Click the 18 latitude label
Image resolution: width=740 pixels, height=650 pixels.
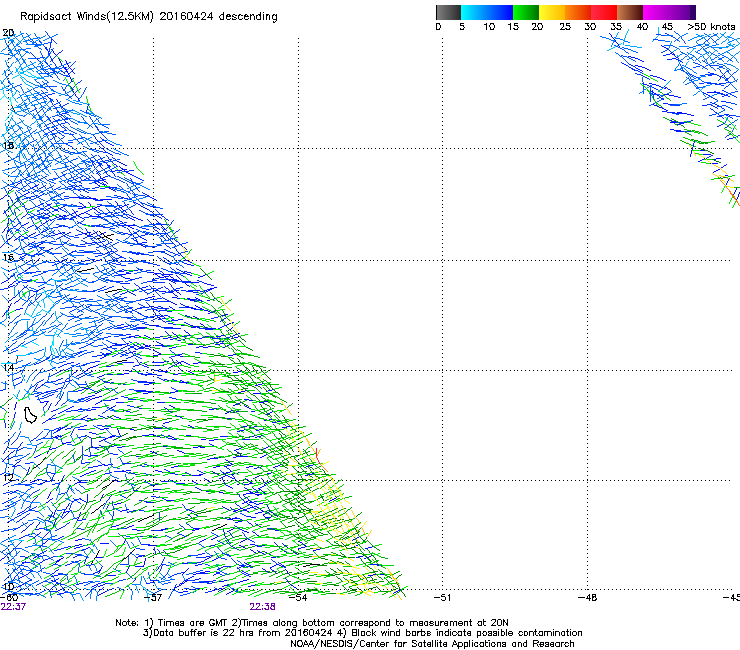(8, 145)
